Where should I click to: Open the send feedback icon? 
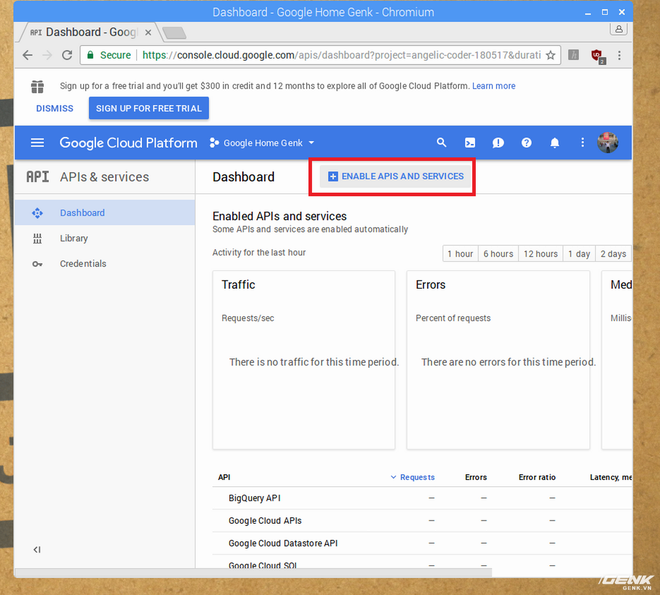pyautogui.click(x=498, y=143)
